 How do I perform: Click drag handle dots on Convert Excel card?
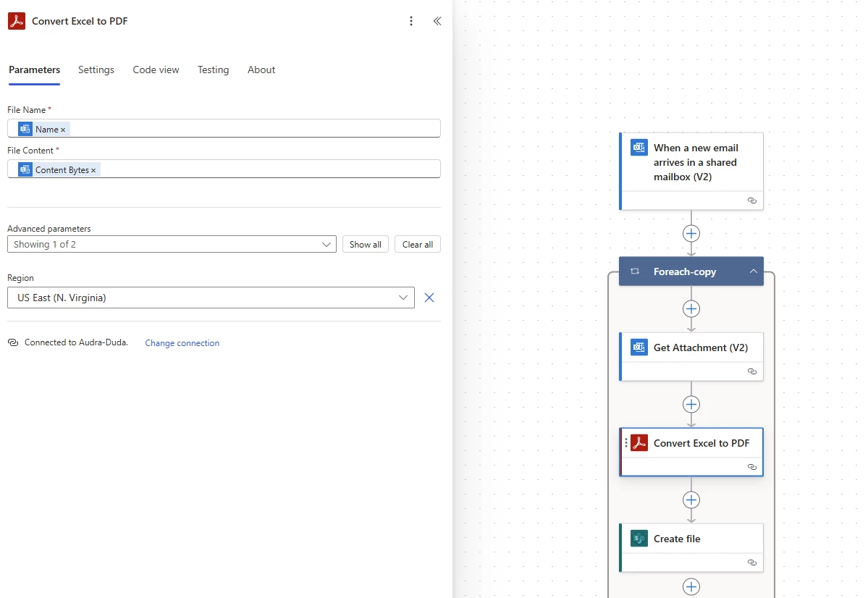(626, 443)
